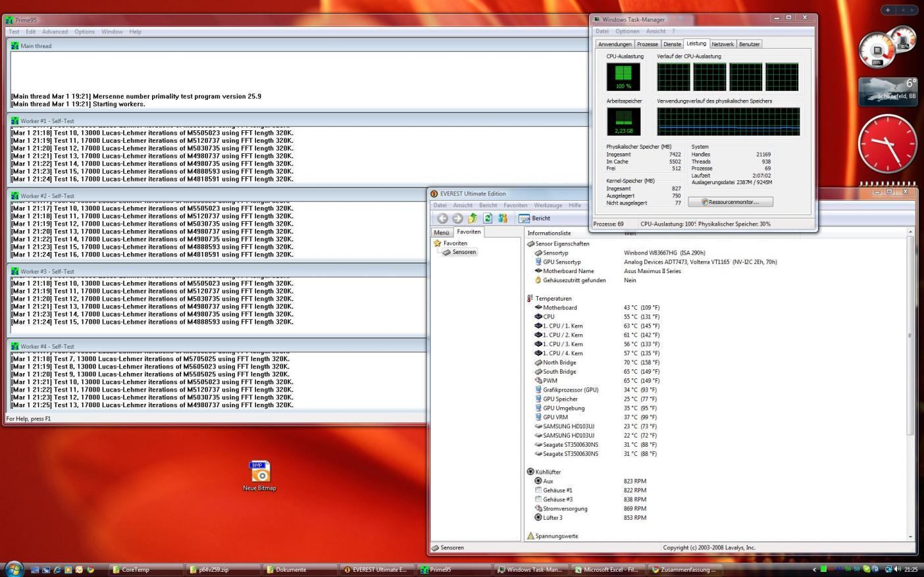Click the EVEREST vertical scrollbar thumb
This screenshot has width=924, height=577.
[911, 336]
